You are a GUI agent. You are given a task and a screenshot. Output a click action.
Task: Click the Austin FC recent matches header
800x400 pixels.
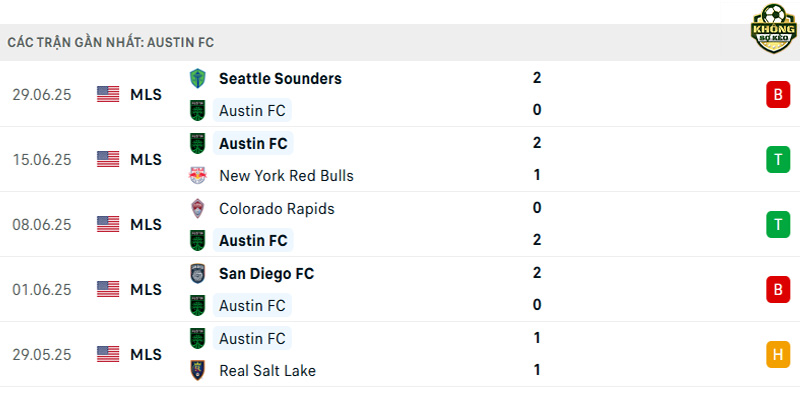tap(111, 43)
